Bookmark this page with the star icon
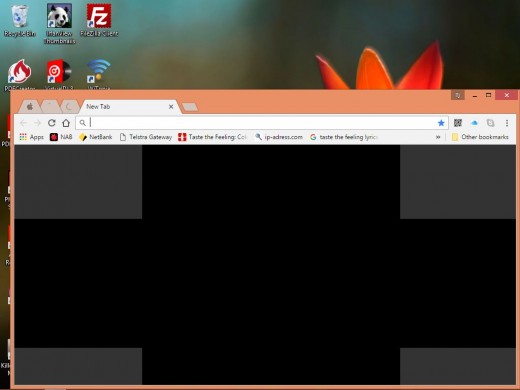The height and width of the screenshot is (390, 520). click(x=441, y=123)
